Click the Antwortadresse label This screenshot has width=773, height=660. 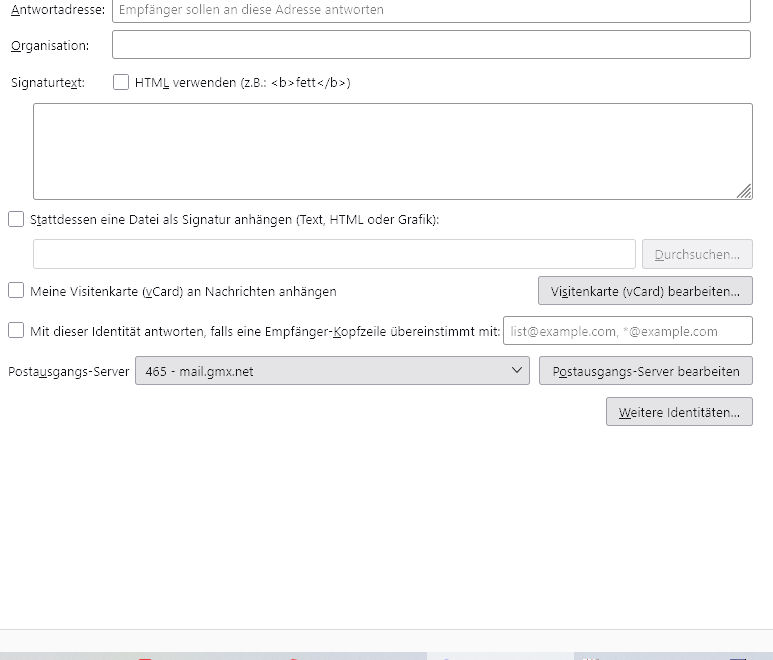(x=58, y=10)
